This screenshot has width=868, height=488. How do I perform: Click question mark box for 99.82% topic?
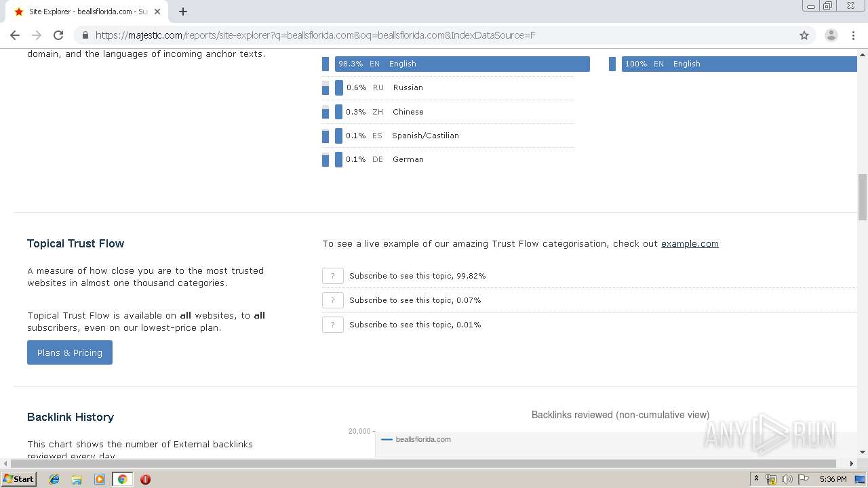(333, 276)
